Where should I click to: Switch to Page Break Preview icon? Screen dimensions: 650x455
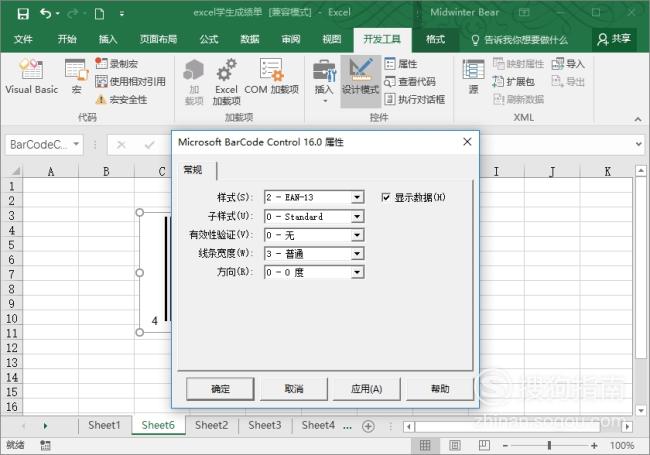(x=484, y=445)
